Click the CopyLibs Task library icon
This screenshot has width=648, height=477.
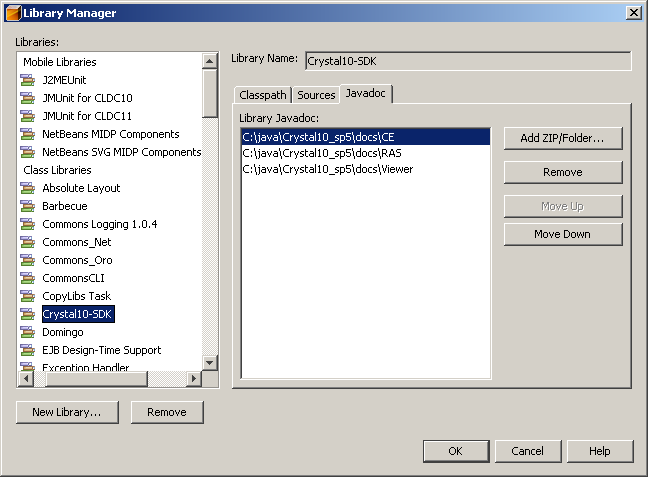[x=28, y=296]
